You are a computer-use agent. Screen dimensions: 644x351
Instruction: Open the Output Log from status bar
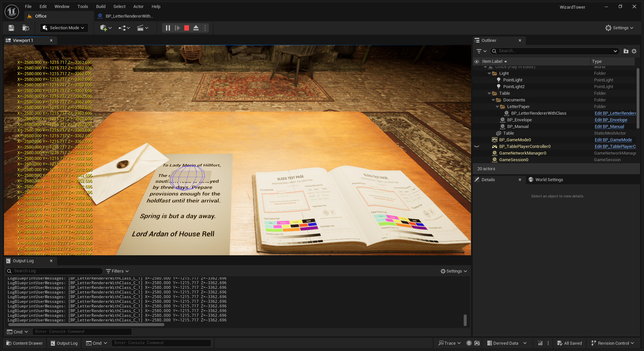[64, 343]
